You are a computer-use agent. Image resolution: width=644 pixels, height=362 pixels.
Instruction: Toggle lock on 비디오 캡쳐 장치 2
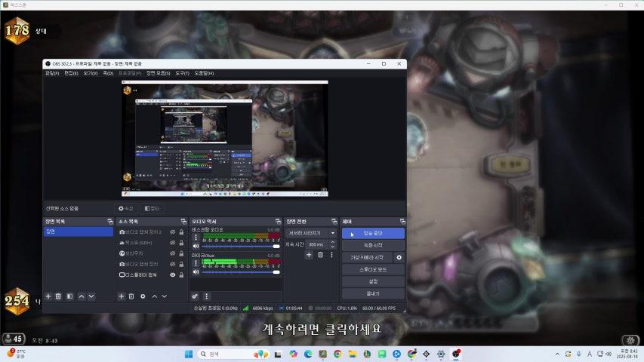click(x=181, y=232)
